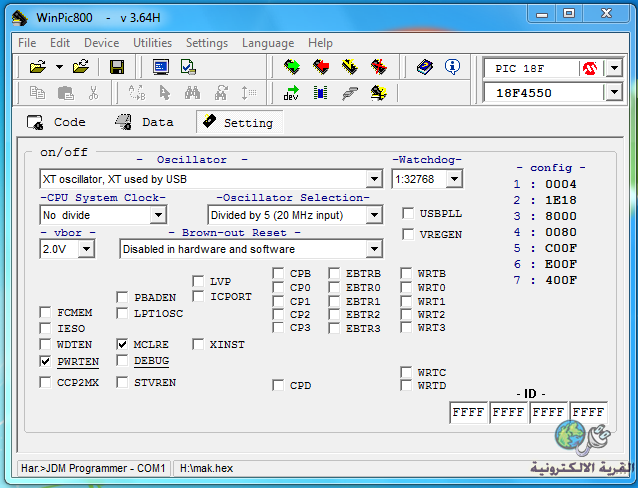Check the CP0 code protect box
Image resolution: width=640 pixels, height=490 pixels.
tap(278, 287)
